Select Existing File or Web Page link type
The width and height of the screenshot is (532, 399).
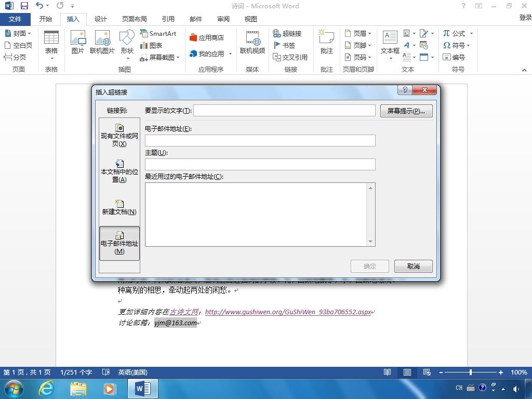tap(119, 136)
